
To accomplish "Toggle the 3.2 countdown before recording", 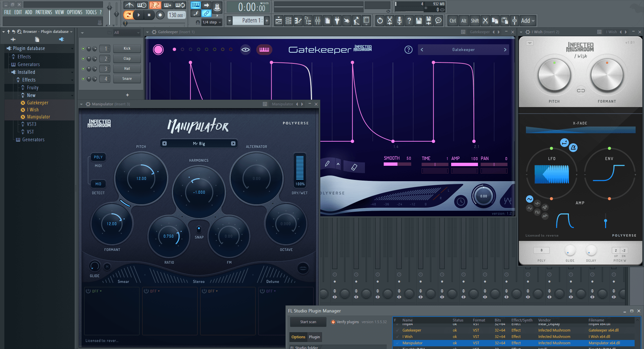I will (155, 5).
